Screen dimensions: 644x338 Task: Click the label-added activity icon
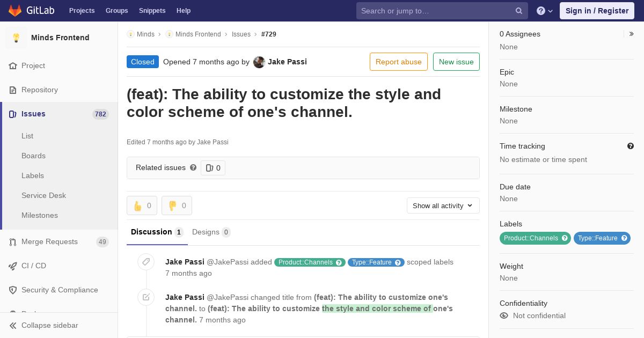146,262
